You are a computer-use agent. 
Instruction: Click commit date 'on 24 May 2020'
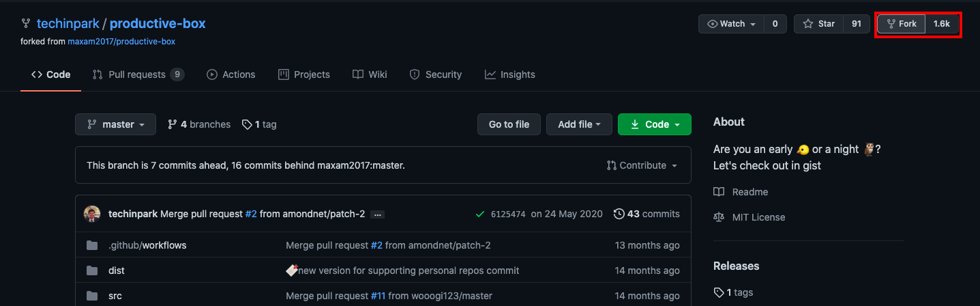[x=567, y=214]
